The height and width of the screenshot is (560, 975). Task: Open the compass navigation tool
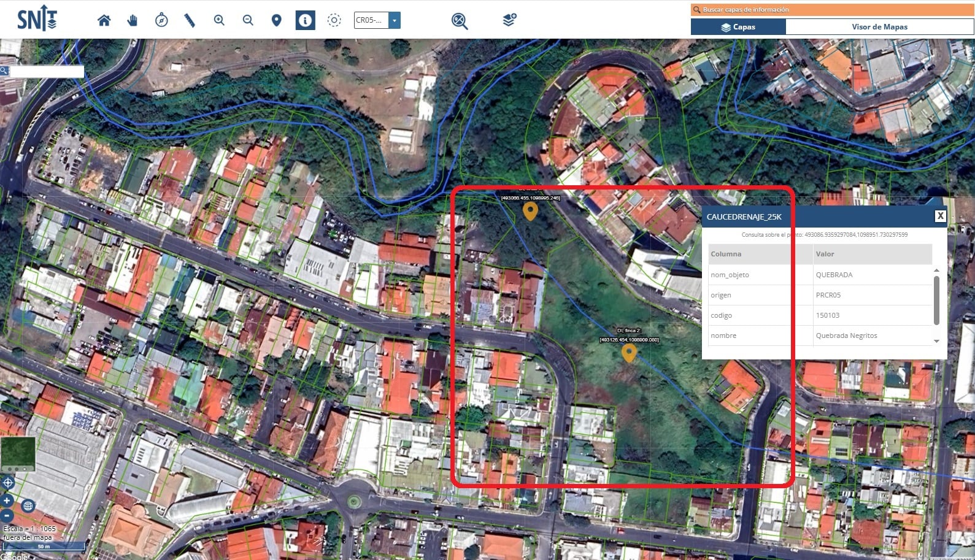point(161,20)
